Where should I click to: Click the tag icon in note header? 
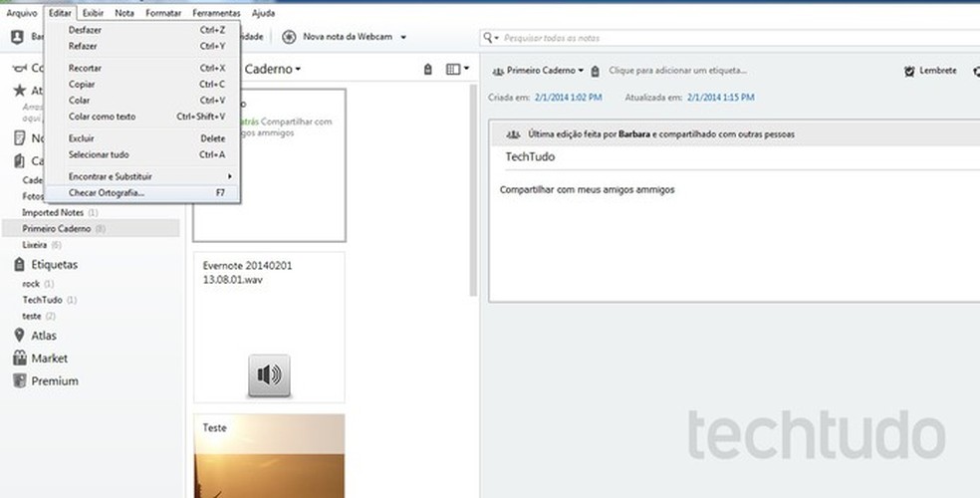[595, 72]
